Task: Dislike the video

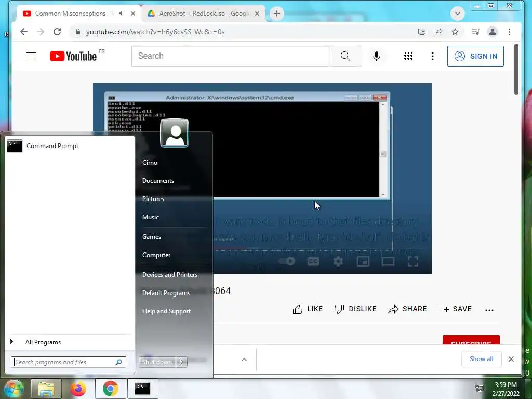Action: 355,309
